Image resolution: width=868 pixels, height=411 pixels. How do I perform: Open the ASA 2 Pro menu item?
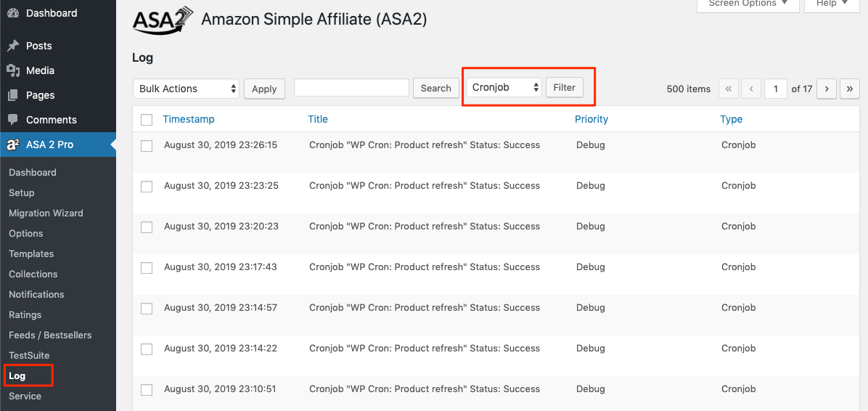click(50, 145)
